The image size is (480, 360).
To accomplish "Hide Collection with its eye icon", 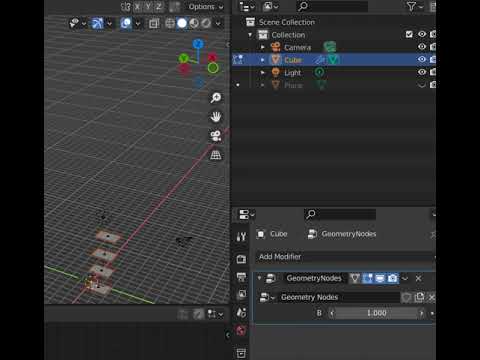I will [x=422, y=34].
